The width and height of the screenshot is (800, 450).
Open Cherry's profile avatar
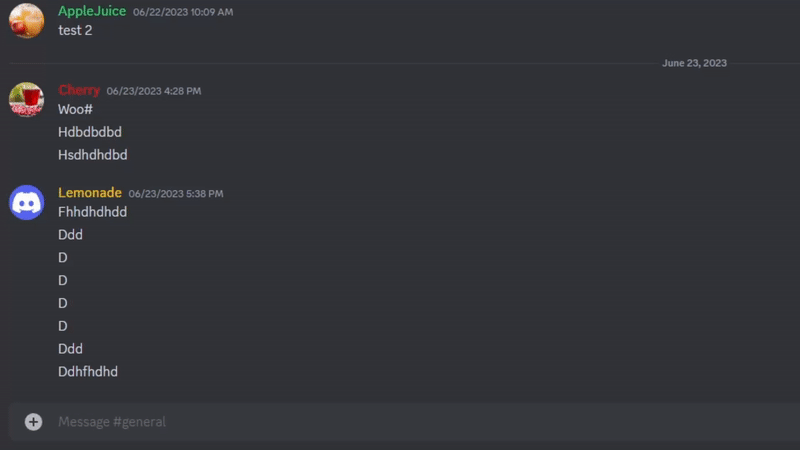coord(26,99)
